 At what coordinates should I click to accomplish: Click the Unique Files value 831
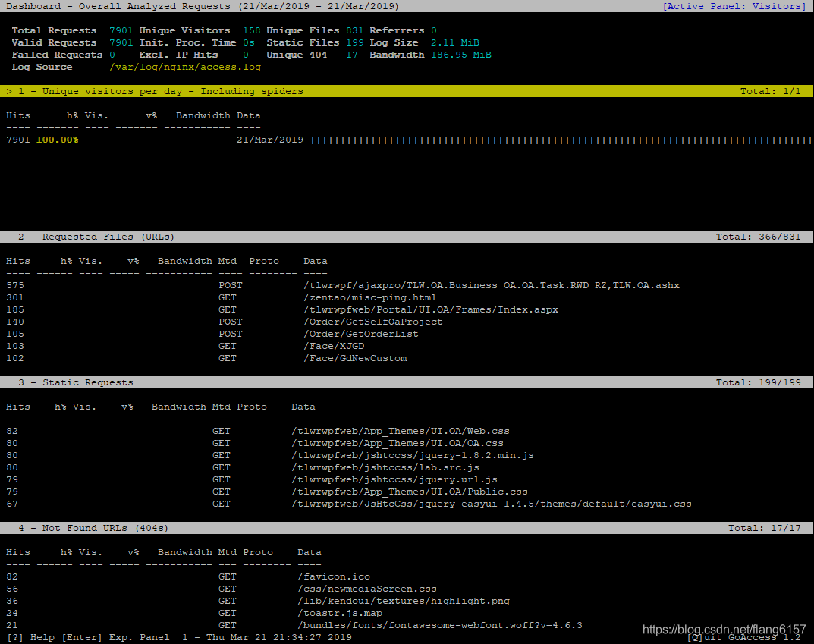[354, 30]
